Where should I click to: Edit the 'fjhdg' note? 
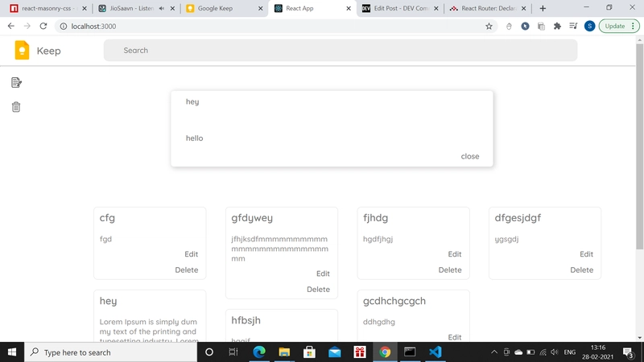coord(455,254)
